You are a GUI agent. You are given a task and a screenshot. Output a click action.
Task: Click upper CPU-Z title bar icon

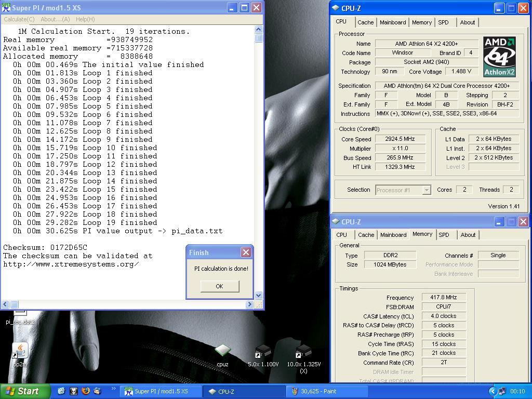tap(336, 8)
